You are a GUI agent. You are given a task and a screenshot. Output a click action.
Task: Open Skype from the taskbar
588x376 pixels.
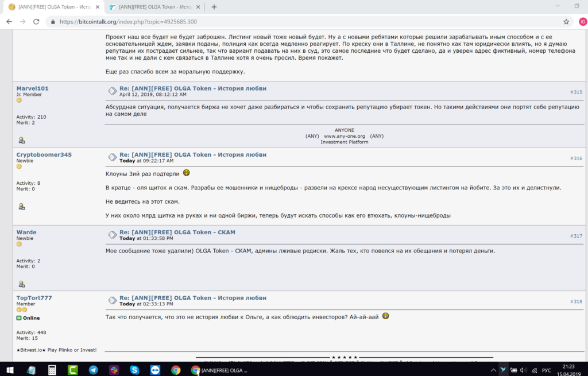click(134, 370)
